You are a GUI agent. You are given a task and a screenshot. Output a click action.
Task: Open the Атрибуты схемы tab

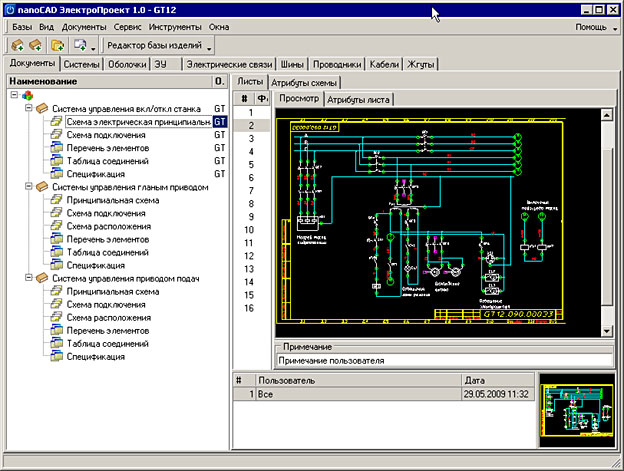[x=304, y=83]
